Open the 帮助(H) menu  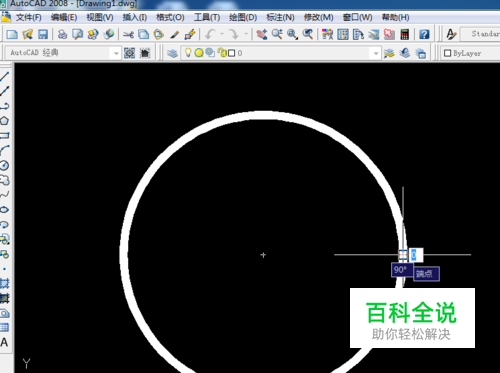tap(395, 17)
